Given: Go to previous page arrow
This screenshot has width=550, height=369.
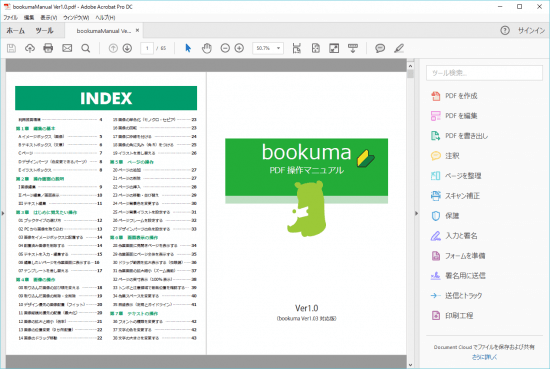Looking at the screenshot, I should [x=113, y=48].
